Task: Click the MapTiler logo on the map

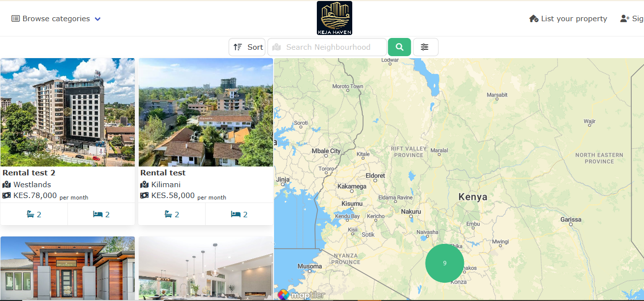Action: (294, 295)
